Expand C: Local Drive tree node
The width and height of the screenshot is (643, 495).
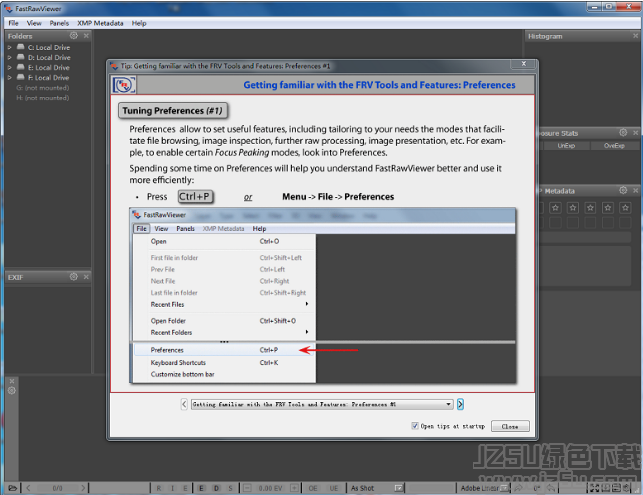[x=9, y=47]
